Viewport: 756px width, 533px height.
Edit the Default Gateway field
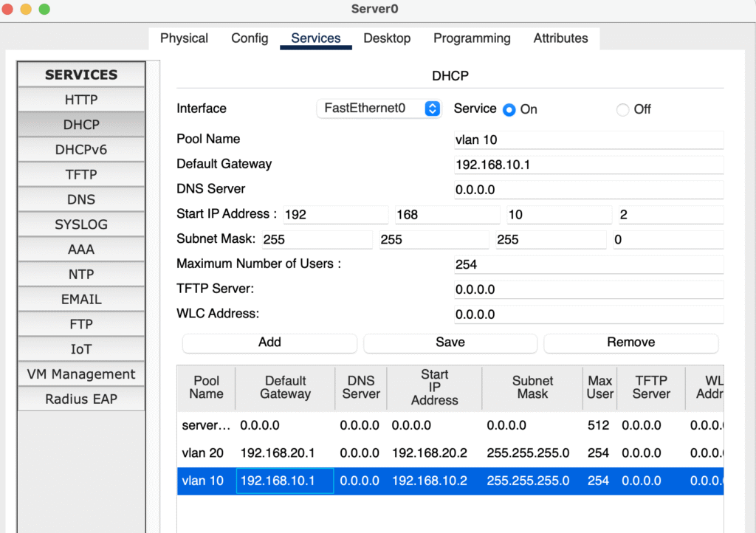click(588, 165)
